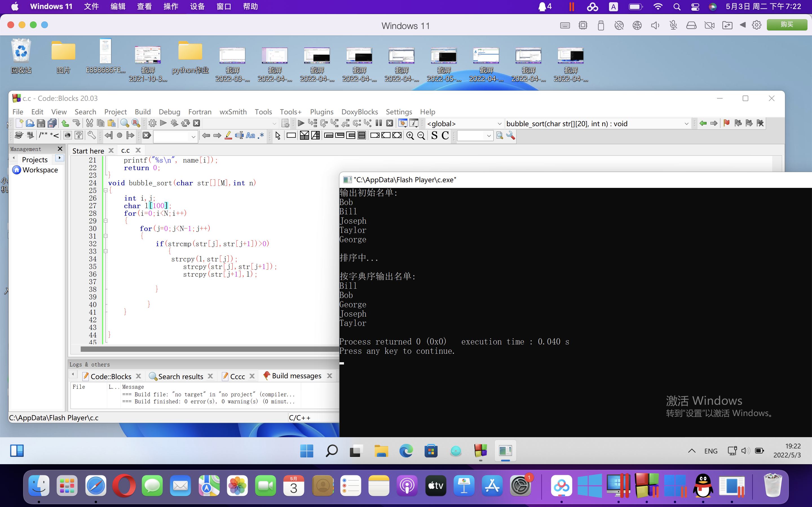Click the green 购买 button
Viewport: 812px width, 507px height.
click(x=787, y=25)
